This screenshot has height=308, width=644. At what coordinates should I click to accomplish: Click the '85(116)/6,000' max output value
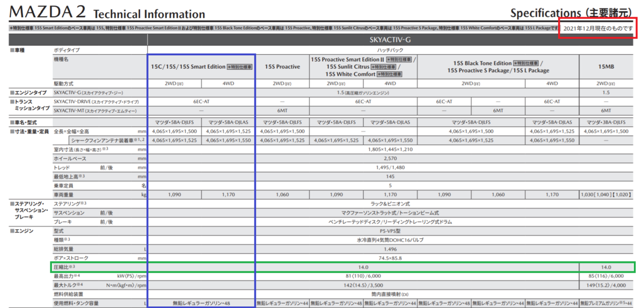(x=606, y=275)
